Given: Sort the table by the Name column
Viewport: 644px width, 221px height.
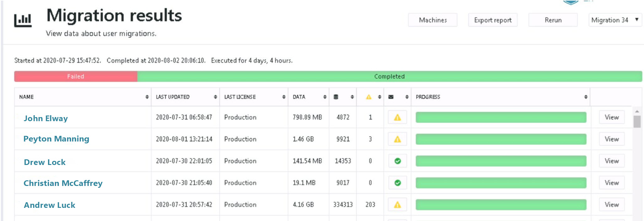Looking at the screenshot, I should 147,97.
